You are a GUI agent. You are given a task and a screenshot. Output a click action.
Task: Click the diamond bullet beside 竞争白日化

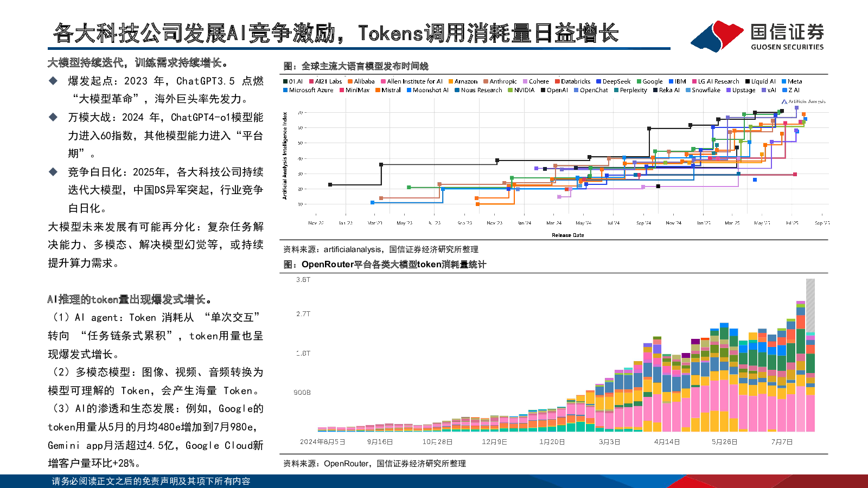(53, 172)
